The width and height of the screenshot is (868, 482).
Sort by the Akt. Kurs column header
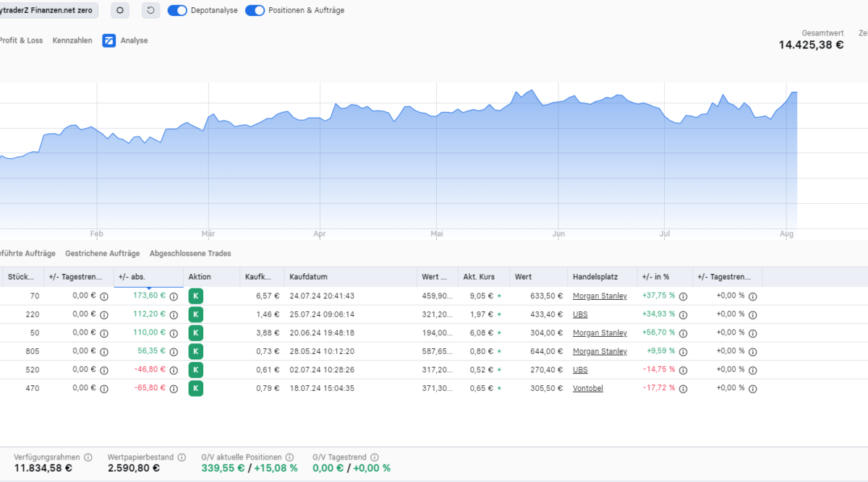point(484,277)
